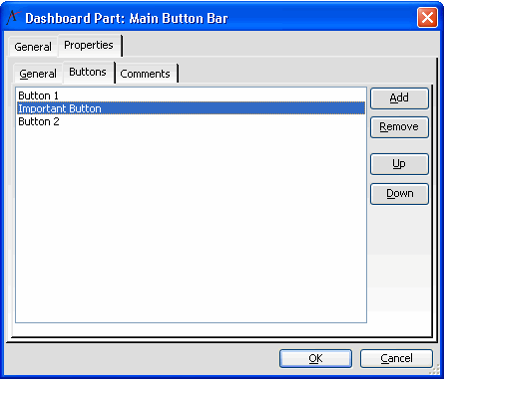Screen dimensions: 529x397
Task: Move the selected entry Up
Action: (x=399, y=164)
